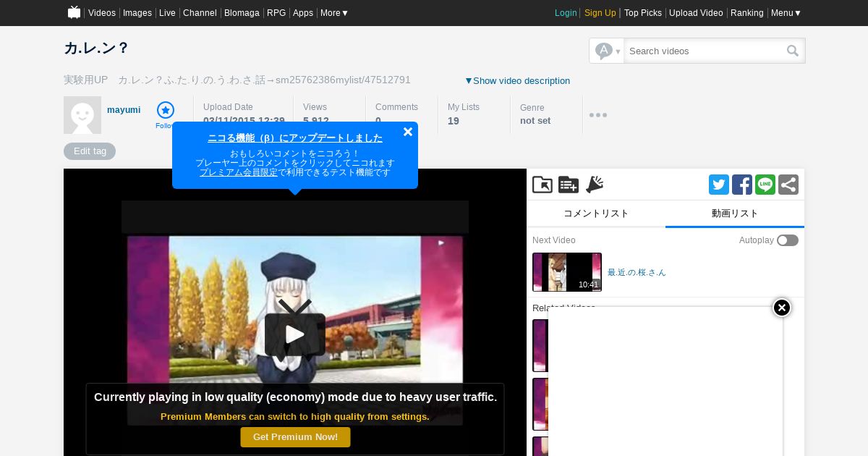Click the Login link
The image size is (868, 456).
[566, 13]
